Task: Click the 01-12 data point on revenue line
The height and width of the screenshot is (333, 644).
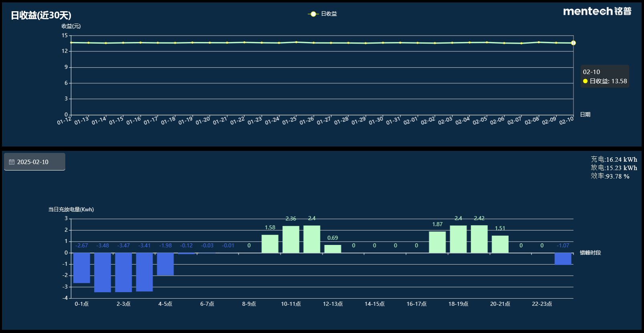Action: [71, 42]
